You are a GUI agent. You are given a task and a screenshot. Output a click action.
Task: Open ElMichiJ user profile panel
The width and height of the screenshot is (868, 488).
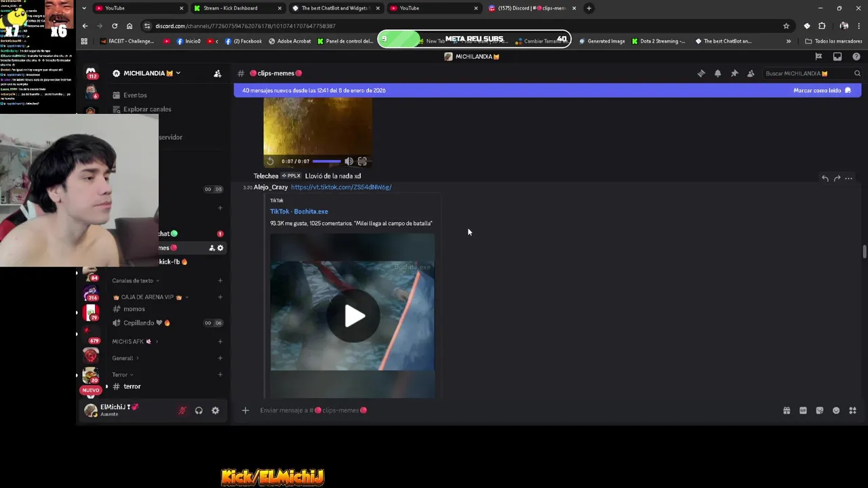click(x=119, y=410)
